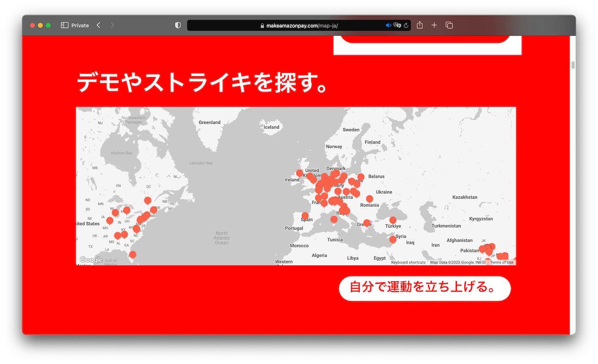Click the lock icon in the address bar
Screen dimensions: 598x364
pyautogui.click(x=263, y=26)
